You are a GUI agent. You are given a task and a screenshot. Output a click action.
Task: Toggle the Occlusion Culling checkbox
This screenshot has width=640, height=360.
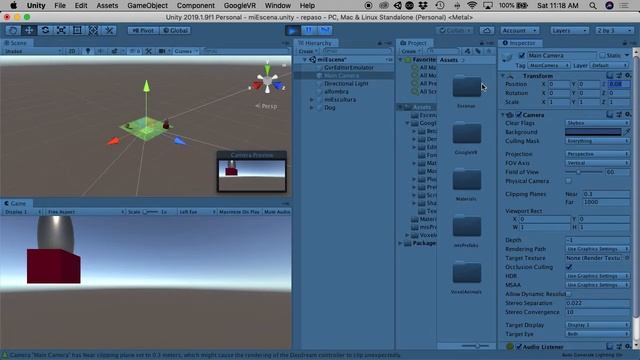click(569, 267)
